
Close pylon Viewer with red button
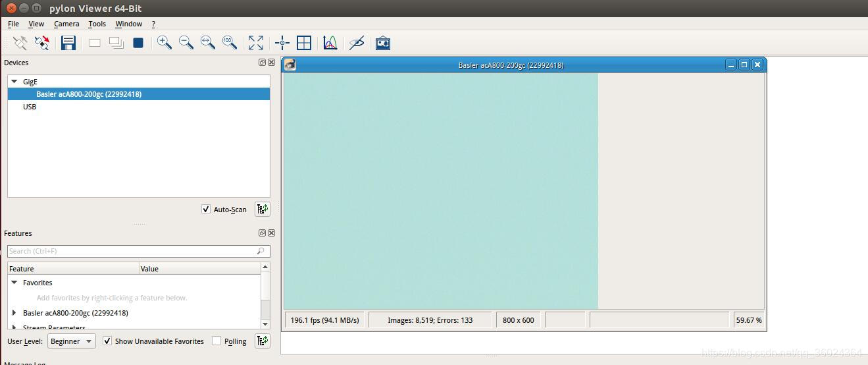(x=11, y=8)
